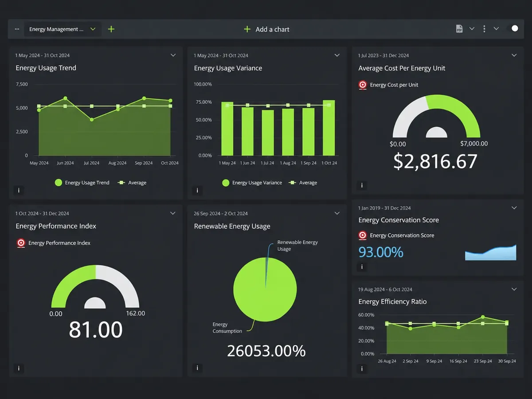Screen dimensions: 532x399
Task: Expand Energy Usage Trend card menu
Action: tap(173, 55)
